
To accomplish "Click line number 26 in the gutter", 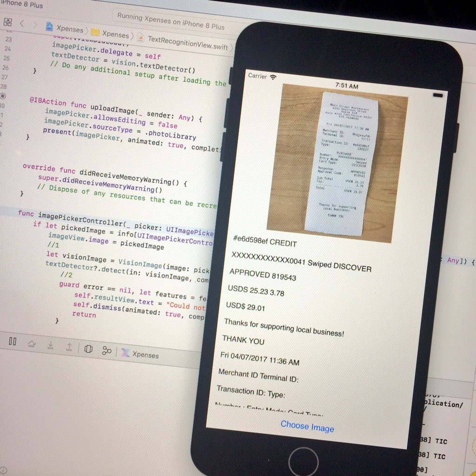I will click(x=5, y=67).
